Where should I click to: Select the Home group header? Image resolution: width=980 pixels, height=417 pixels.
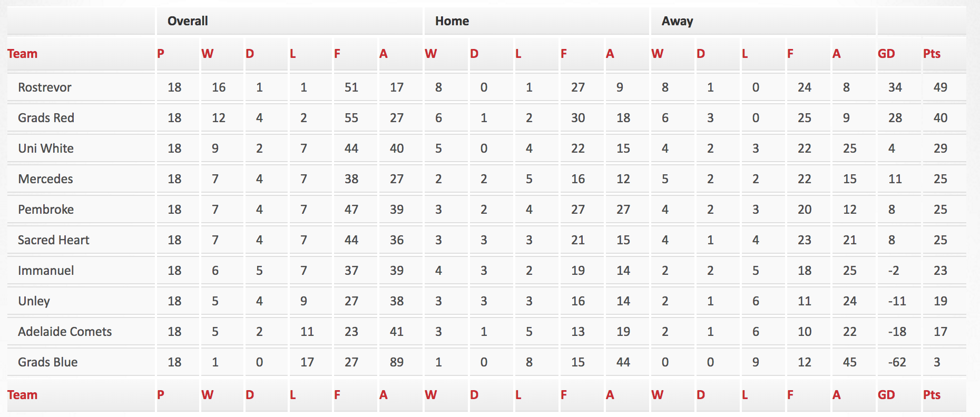click(x=452, y=21)
